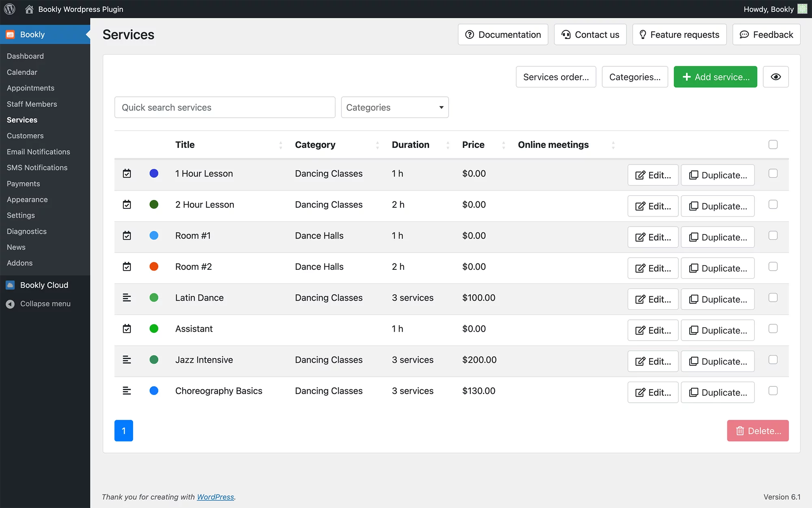Edit the 1 Hour Lesson service

(653, 175)
